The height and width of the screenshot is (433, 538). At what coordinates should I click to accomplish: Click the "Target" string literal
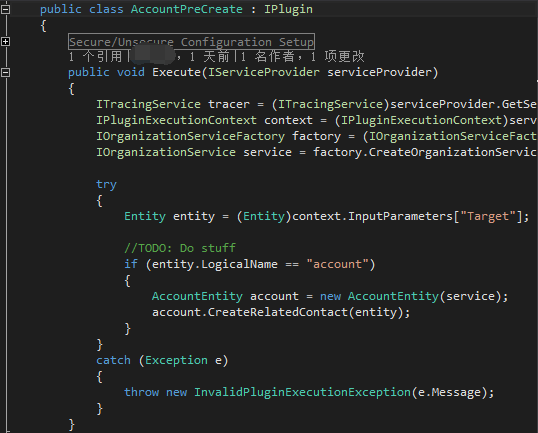[488, 216]
